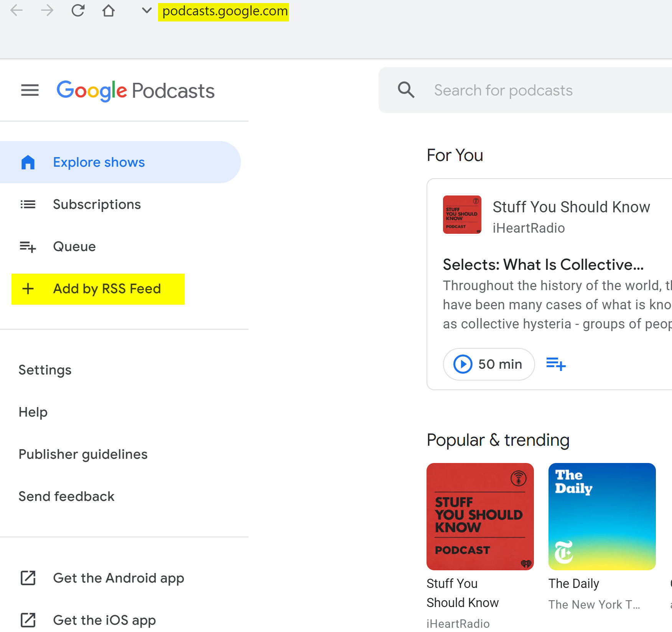672x632 pixels.
Task: Open episode Selects: What Is Collective...
Action: (544, 264)
